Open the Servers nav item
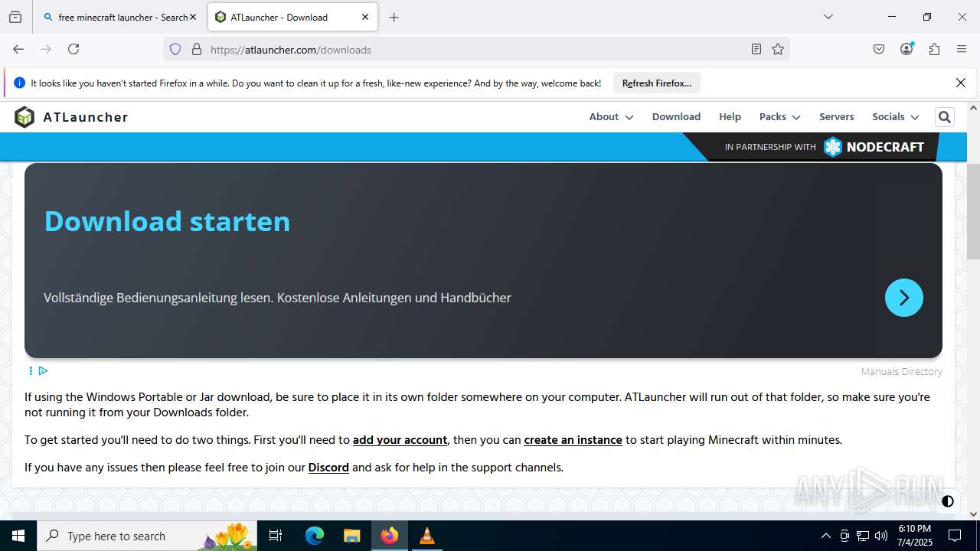The width and height of the screenshot is (980, 551). pyautogui.click(x=836, y=117)
